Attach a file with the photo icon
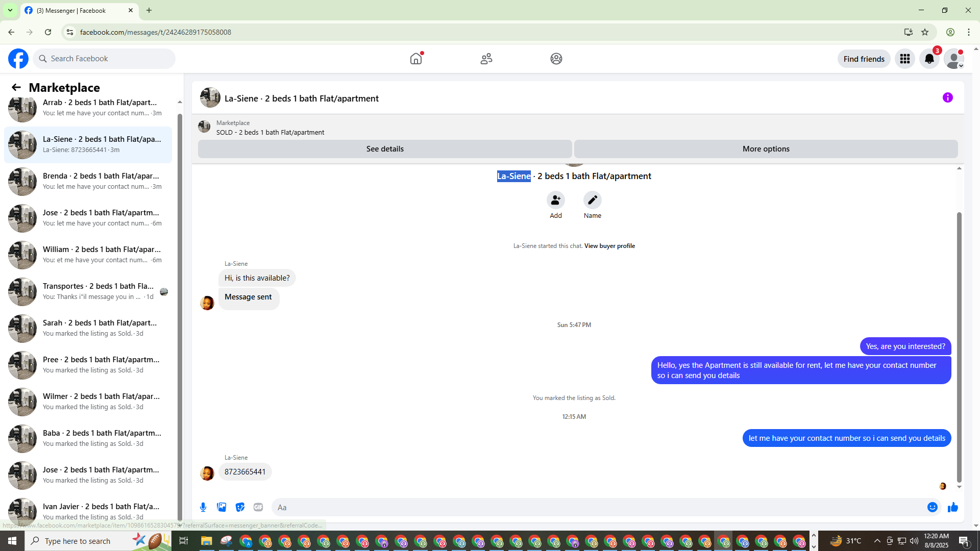The image size is (980, 551). (x=222, y=507)
